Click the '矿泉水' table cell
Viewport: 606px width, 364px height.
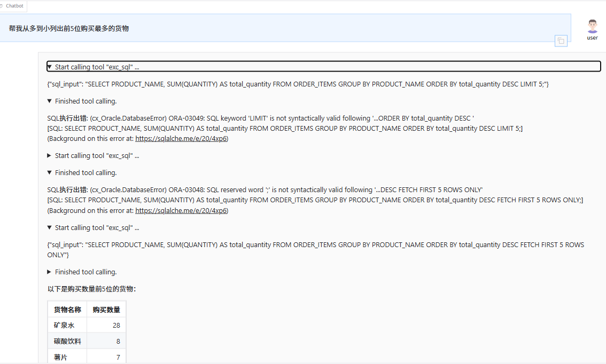pos(67,326)
